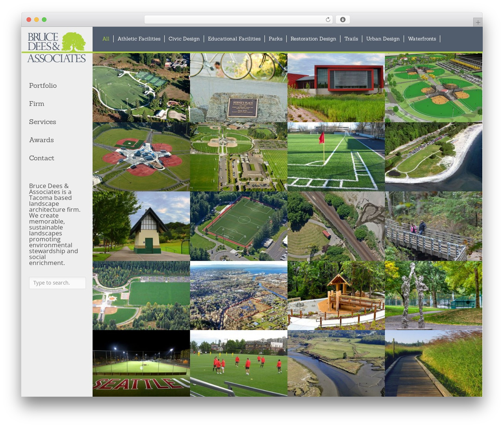Open Bernie's Place plaque thumbnail
Viewport: 504px width, 427px height.
tap(239, 87)
